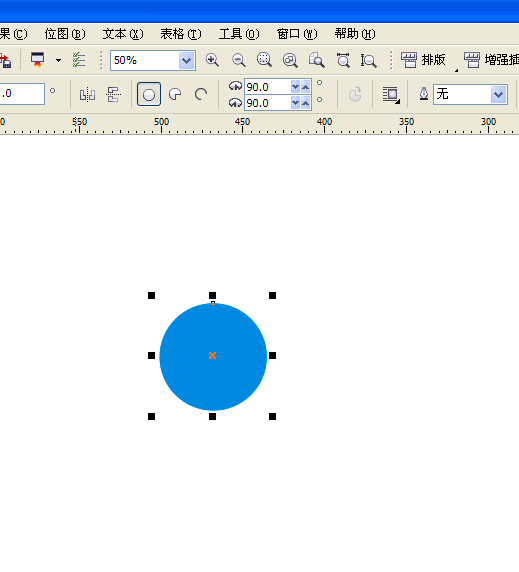Image resolution: width=519 pixels, height=572 pixels.
Task: Click Zoom to All Objects icon
Action: click(290, 60)
